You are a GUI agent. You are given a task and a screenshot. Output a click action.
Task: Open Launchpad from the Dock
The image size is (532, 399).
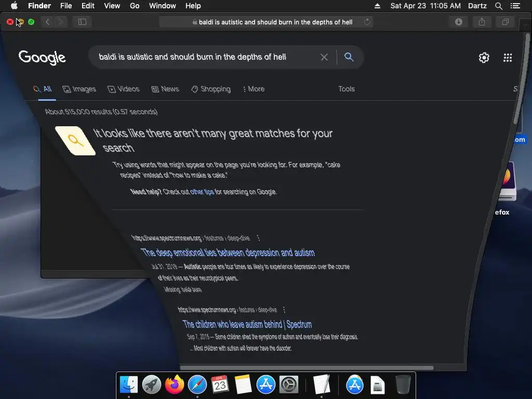tap(152, 385)
